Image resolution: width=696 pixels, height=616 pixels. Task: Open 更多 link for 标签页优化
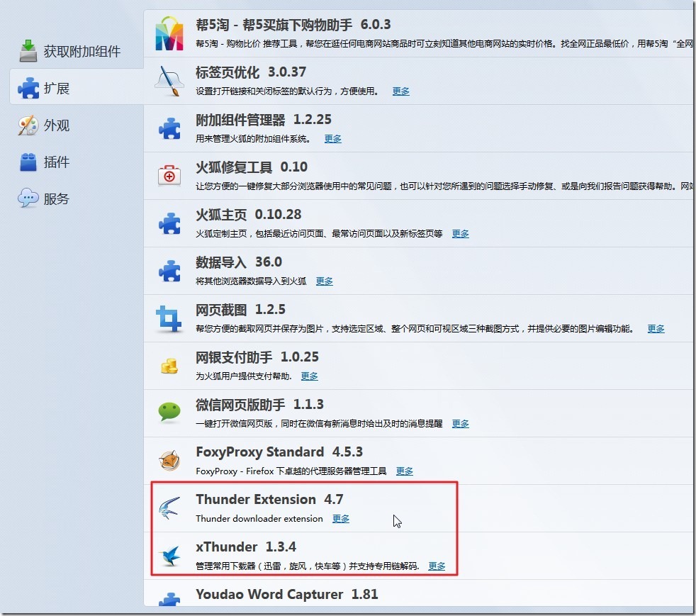tap(401, 91)
